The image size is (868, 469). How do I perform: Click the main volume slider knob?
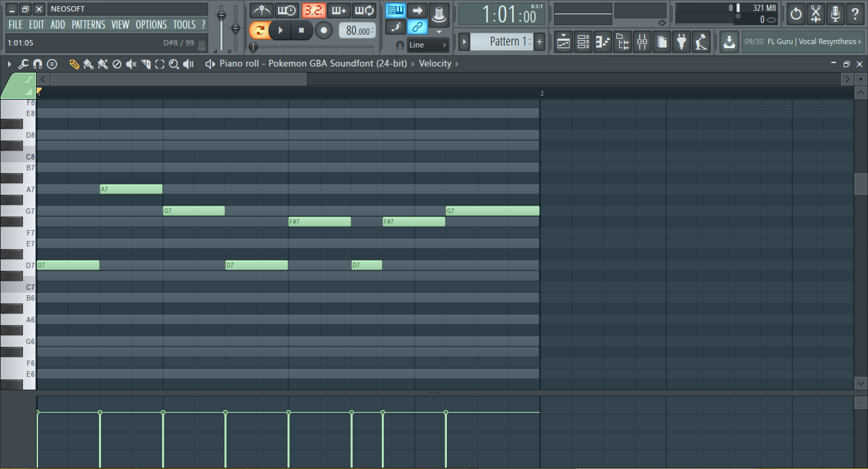tap(221, 16)
